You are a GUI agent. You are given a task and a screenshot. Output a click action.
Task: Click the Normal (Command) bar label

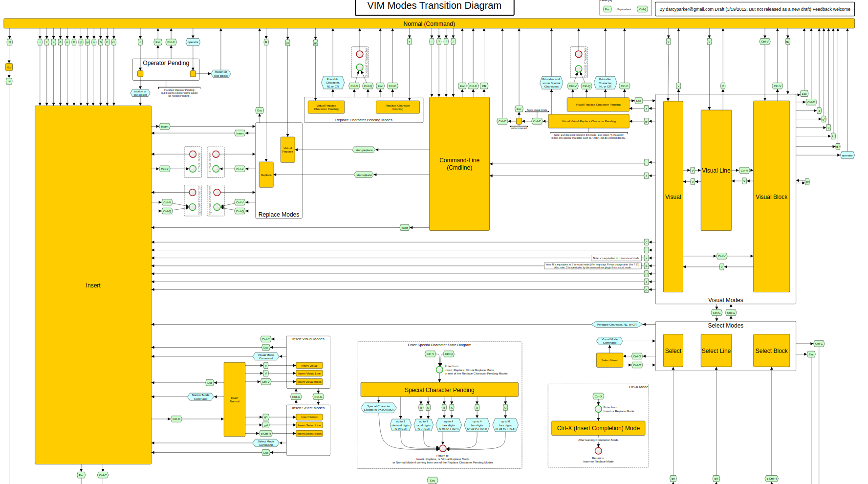[429, 24]
